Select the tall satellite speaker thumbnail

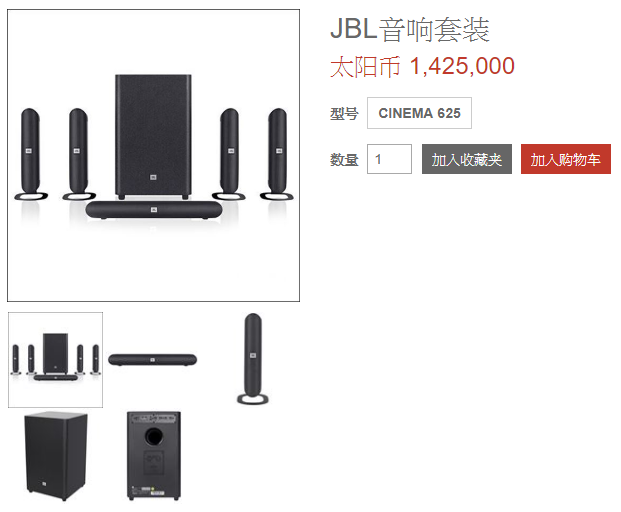(253, 359)
